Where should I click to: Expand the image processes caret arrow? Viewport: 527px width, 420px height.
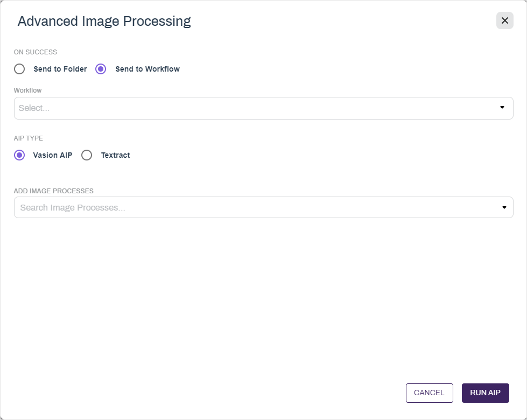504,207
